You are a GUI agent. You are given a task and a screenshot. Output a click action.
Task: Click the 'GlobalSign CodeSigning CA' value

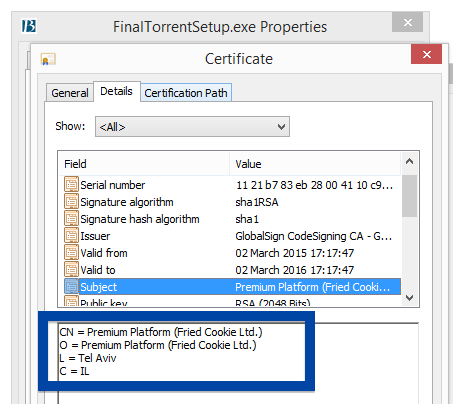pos(313,236)
